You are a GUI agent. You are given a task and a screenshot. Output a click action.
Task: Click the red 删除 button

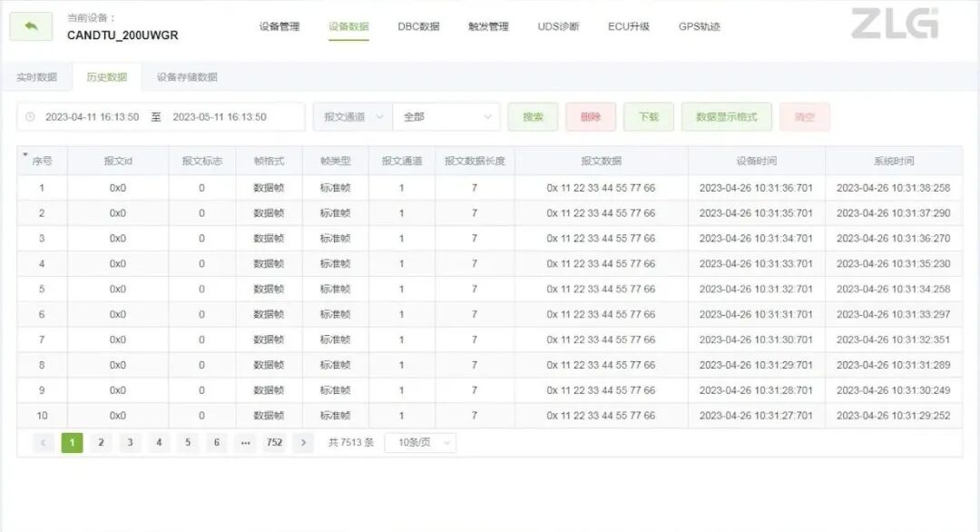point(591,117)
